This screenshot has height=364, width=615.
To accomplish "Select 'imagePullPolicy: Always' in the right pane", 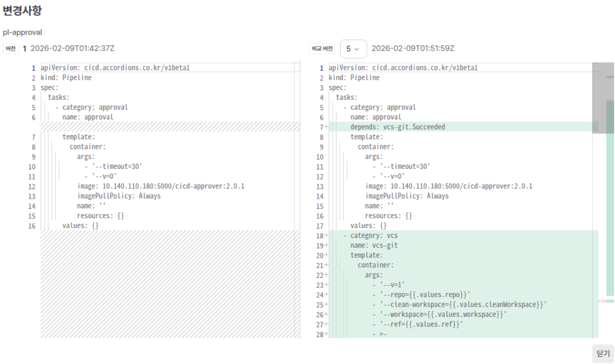I will pyautogui.click(x=407, y=196).
